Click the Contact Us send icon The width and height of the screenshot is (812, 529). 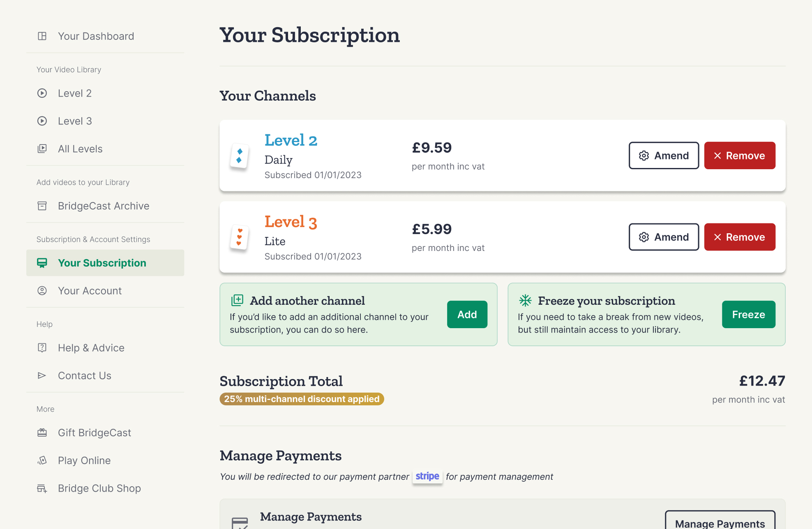point(42,375)
